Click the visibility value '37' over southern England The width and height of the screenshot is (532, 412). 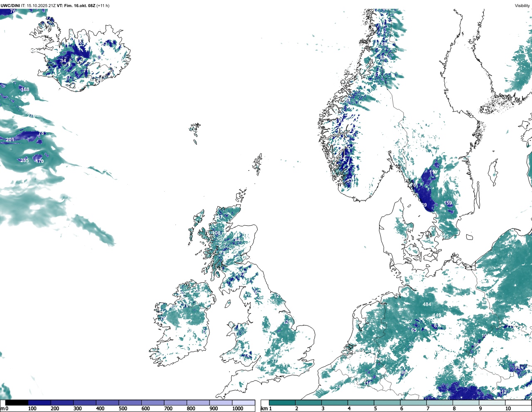pyautogui.click(x=274, y=361)
